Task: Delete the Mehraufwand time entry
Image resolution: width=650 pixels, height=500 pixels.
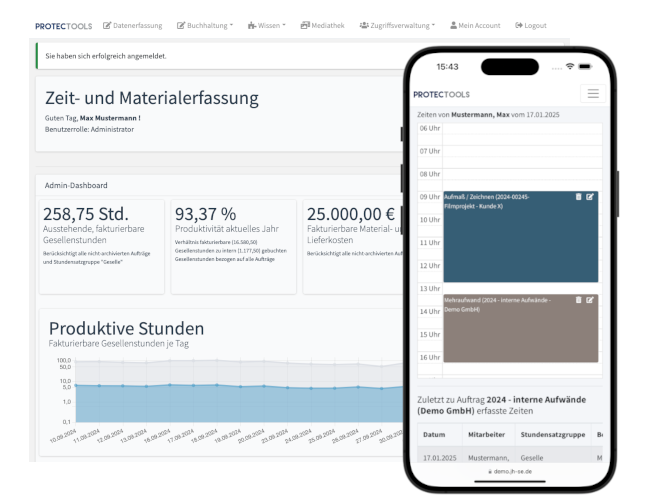Action: 578,300
